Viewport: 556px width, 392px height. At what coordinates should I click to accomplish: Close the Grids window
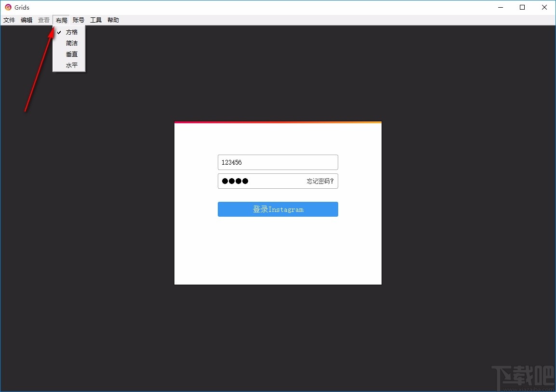(x=544, y=7)
